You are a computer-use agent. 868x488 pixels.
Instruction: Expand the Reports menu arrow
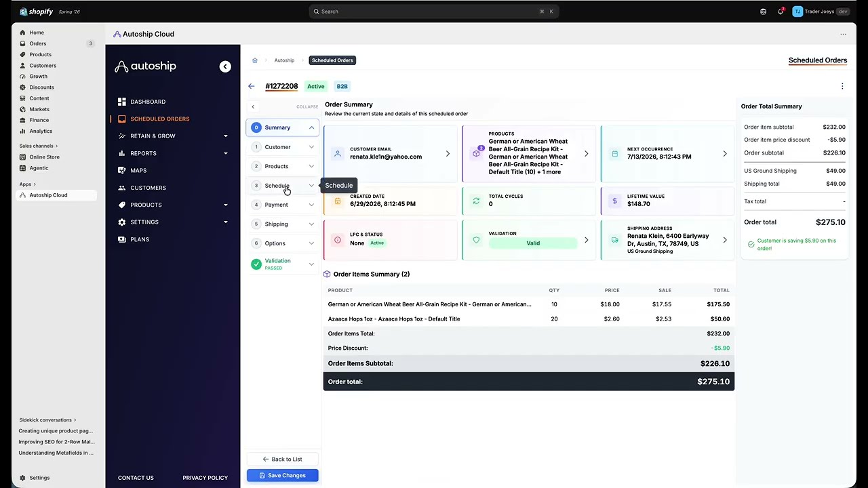pos(226,153)
